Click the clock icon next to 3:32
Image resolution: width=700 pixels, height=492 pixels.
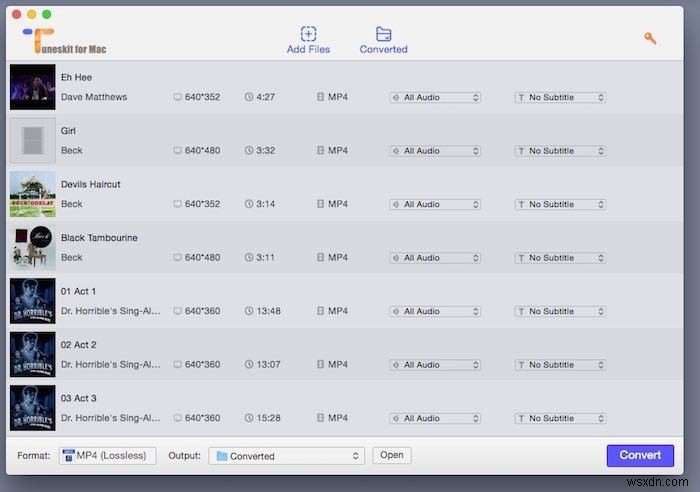(249, 150)
